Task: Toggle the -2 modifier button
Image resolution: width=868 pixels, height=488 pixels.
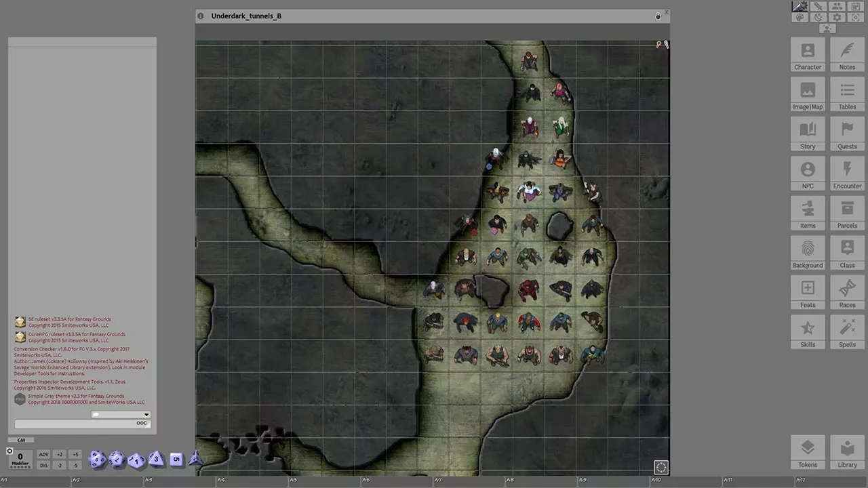Action: click(x=60, y=465)
